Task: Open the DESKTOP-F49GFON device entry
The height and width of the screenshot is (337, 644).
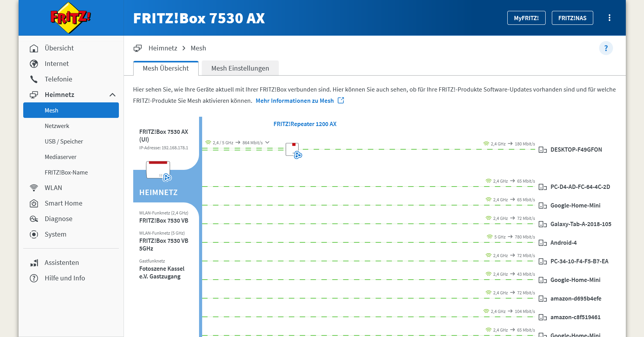Action: click(576, 150)
